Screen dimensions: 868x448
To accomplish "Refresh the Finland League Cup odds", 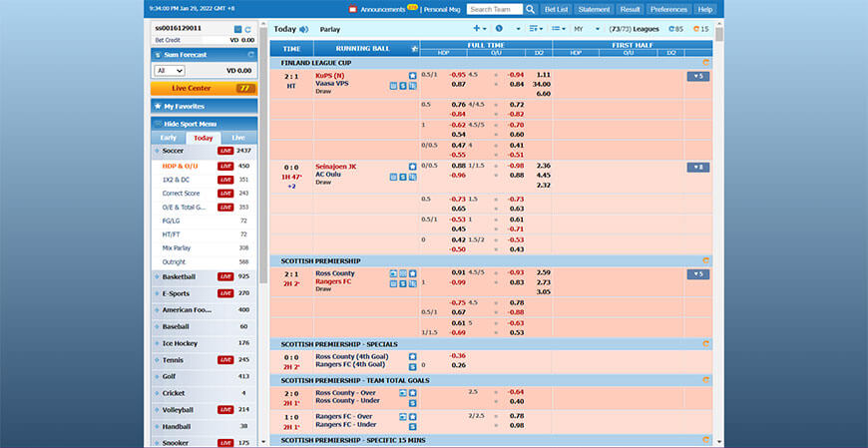I will pyautogui.click(x=705, y=63).
